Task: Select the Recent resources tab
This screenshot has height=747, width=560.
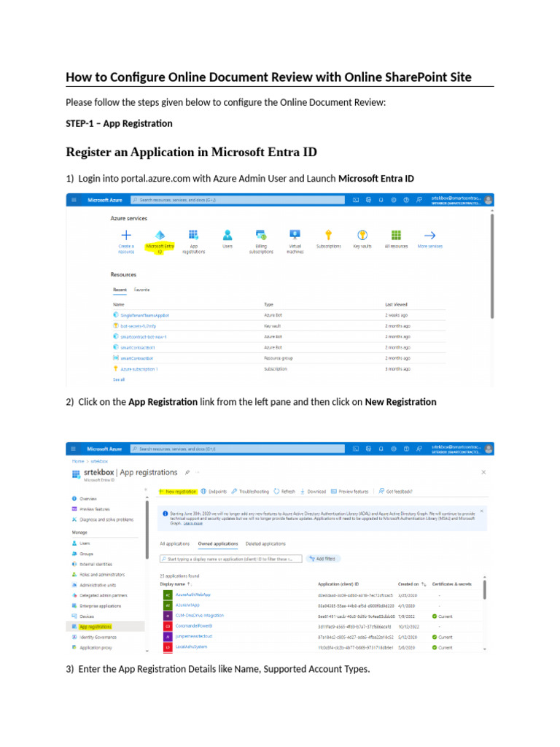Action: pos(120,290)
